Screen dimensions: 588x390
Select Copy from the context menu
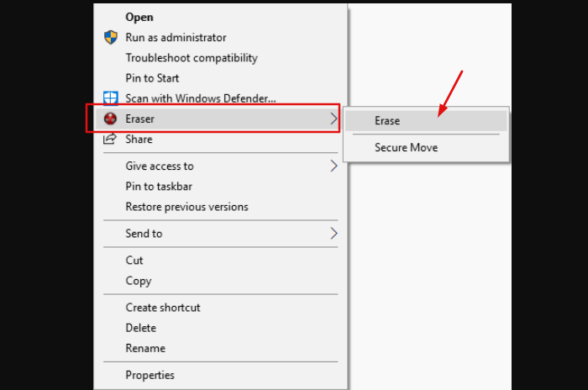coord(139,281)
